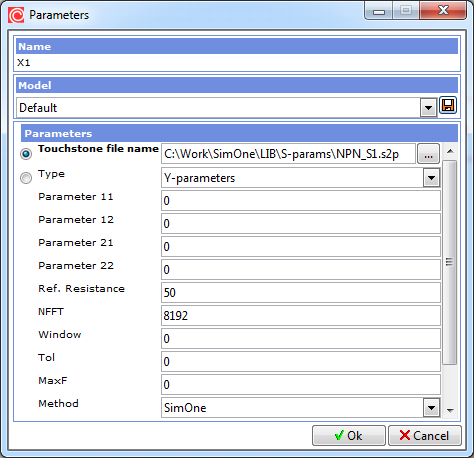
Task: Select the Touchstone file name radio button
Action: [26, 154]
